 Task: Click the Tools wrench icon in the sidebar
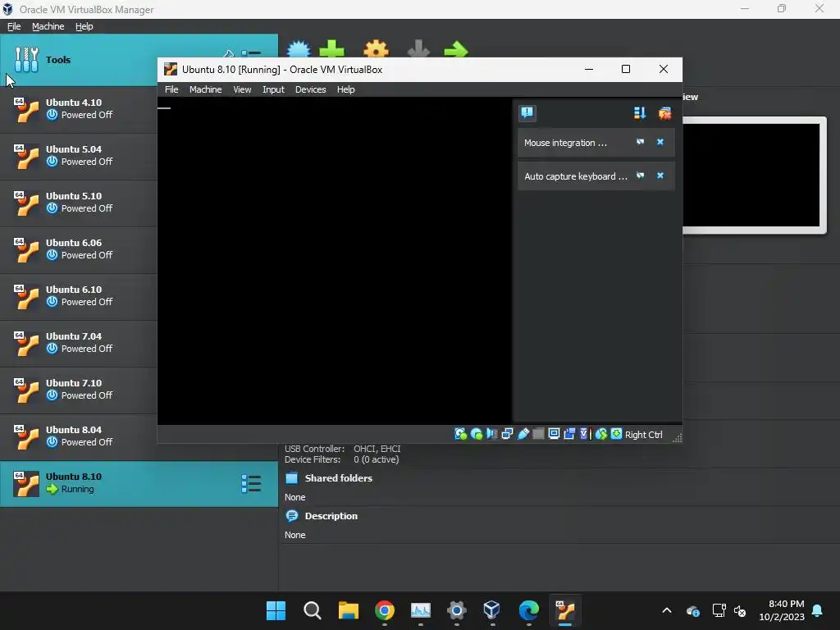26,59
